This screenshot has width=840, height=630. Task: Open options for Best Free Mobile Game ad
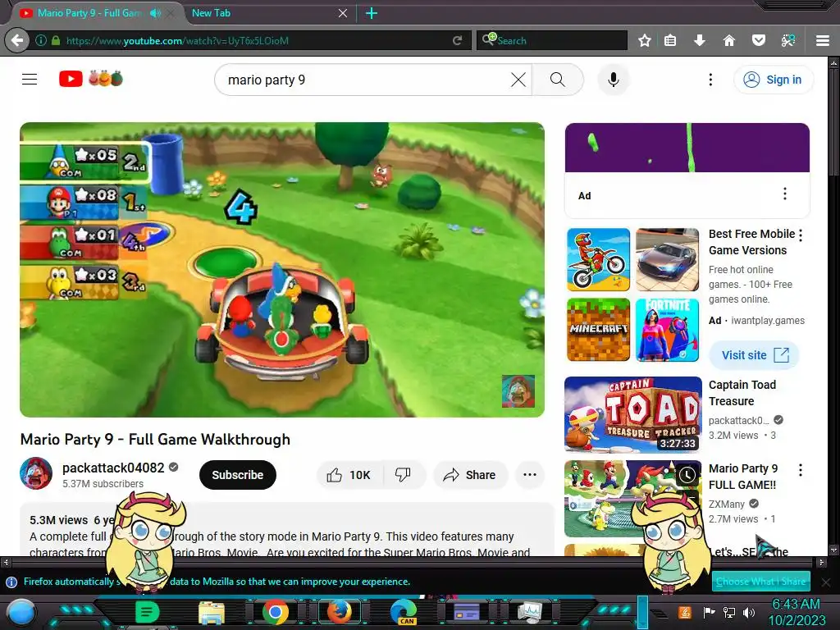point(801,235)
